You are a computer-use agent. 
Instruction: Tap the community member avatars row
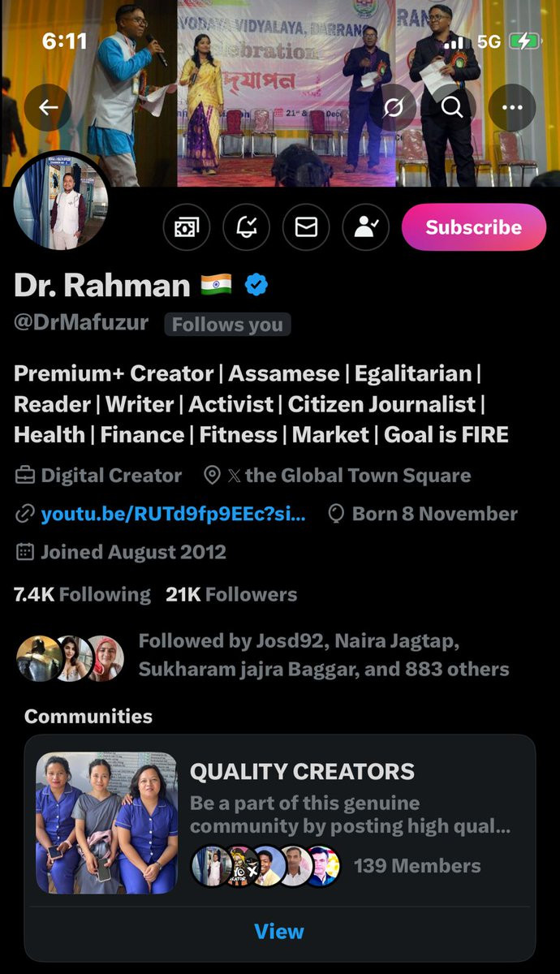click(x=265, y=866)
